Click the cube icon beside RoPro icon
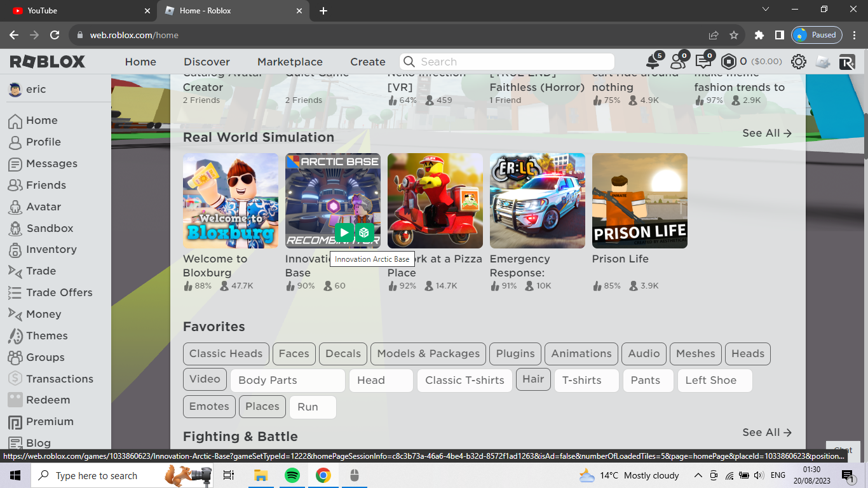This screenshot has width=868, height=488. pos(823,62)
